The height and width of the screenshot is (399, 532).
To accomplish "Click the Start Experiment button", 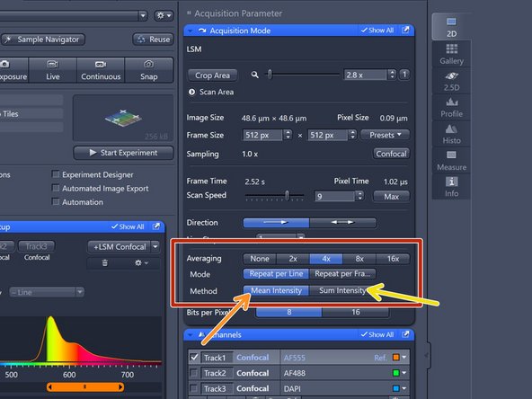I will tap(123, 153).
